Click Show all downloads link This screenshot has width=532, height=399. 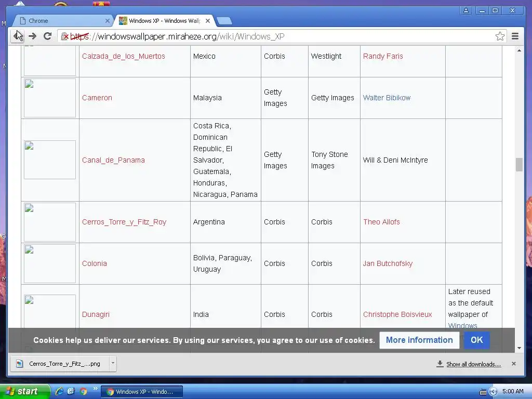[x=473, y=364]
